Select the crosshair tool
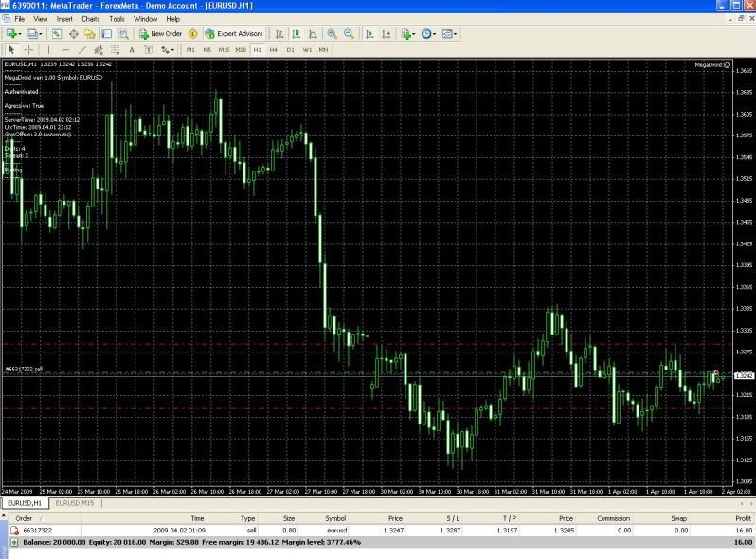 pyautogui.click(x=28, y=49)
